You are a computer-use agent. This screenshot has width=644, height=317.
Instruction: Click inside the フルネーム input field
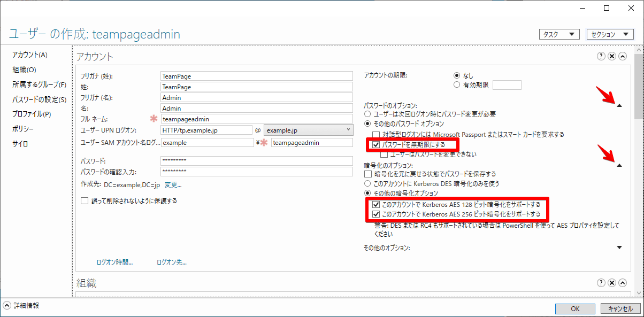[x=257, y=119]
